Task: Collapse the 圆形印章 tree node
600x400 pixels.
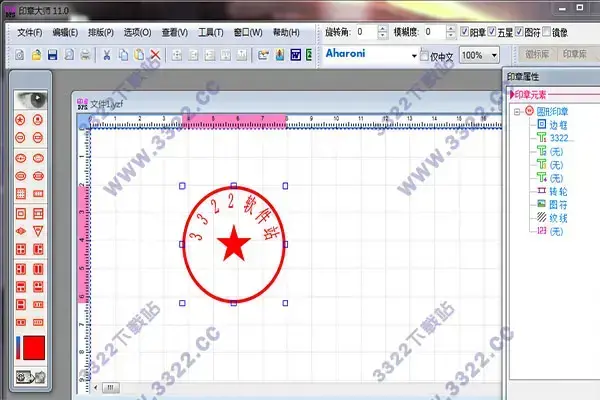Action: point(517,112)
